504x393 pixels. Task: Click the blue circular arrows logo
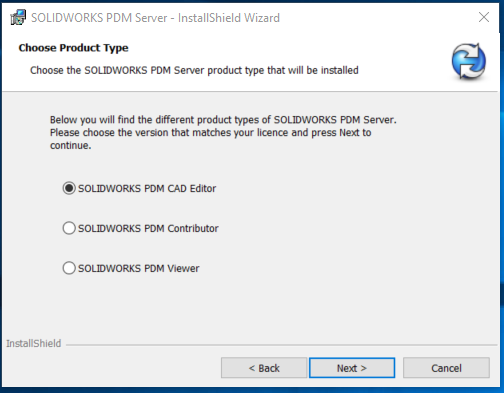(469, 61)
